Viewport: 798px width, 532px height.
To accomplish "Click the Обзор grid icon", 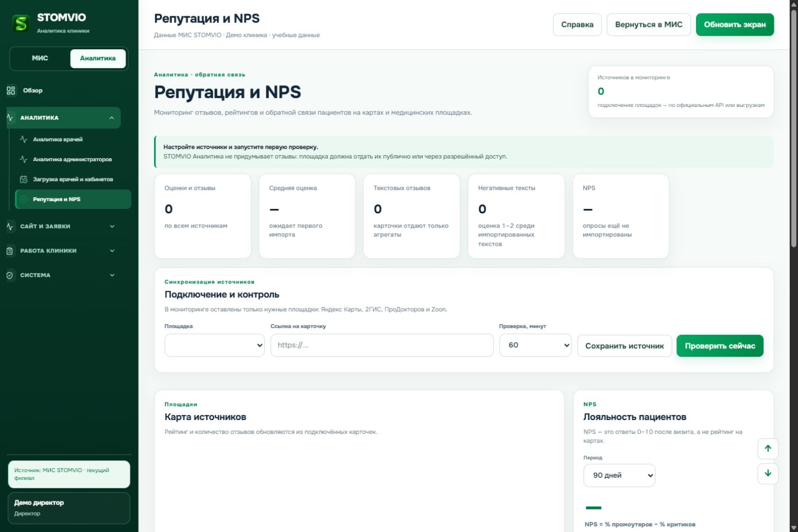I will pyautogui.click(x=11, y=90).
